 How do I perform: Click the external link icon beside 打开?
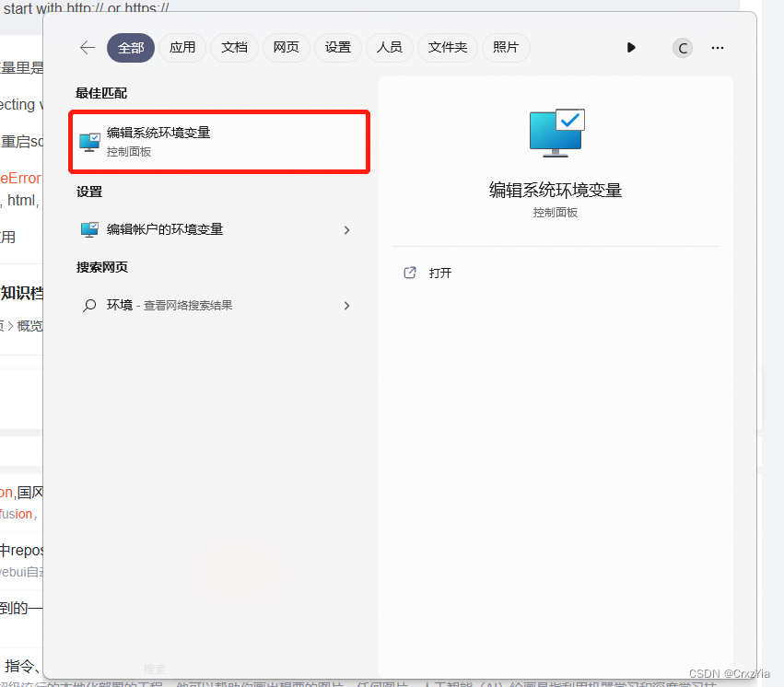[409, 273]
